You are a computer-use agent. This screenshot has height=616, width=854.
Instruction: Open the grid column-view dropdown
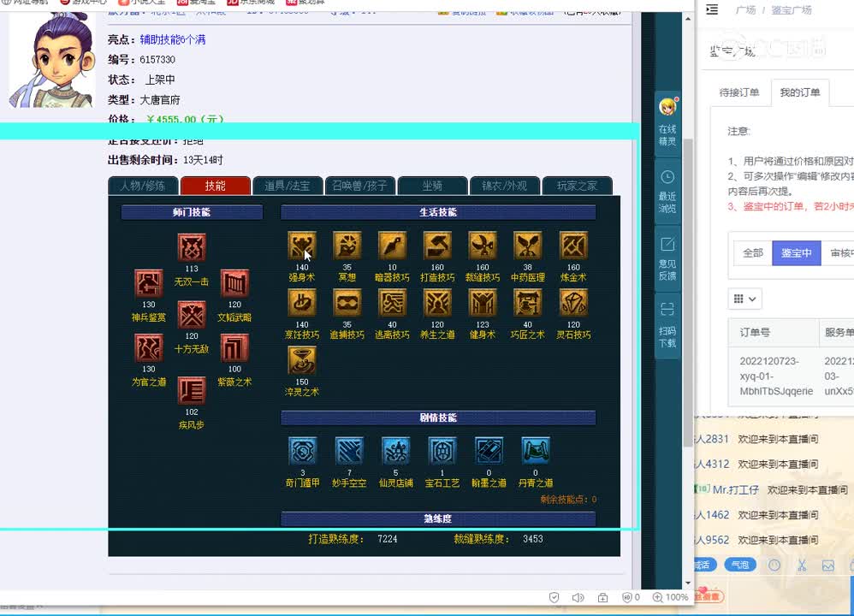coord(745,299)
